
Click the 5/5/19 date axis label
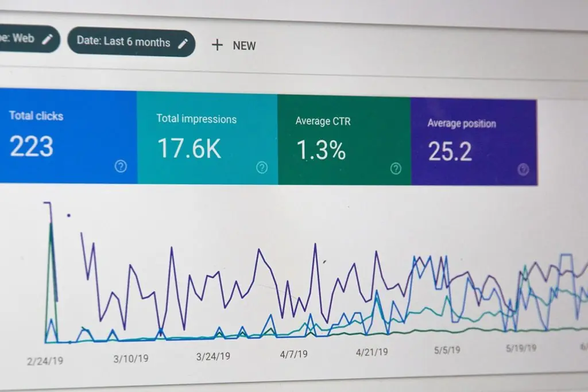tap(447, 350)
